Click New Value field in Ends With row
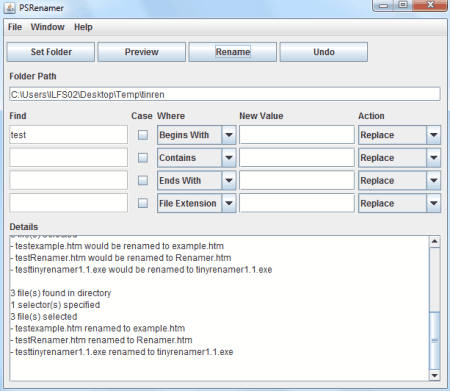The image size is (450, 391). pos(297,180)
